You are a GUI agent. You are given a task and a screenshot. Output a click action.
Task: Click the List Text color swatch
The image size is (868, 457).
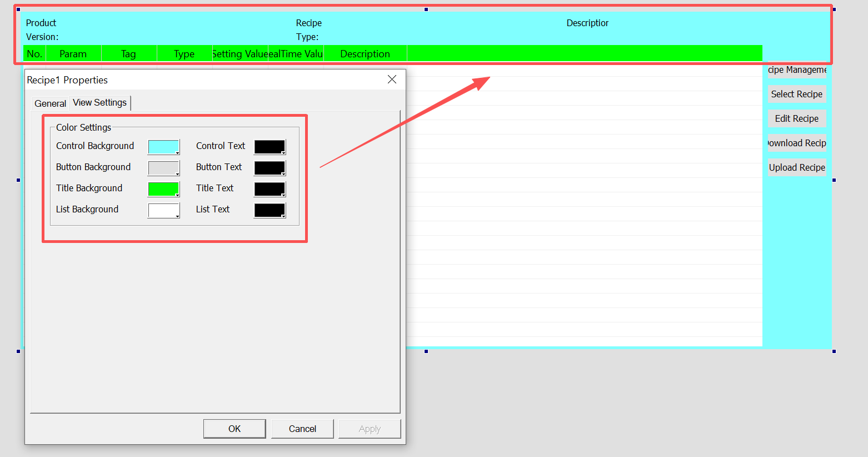(x=270, y=210)
